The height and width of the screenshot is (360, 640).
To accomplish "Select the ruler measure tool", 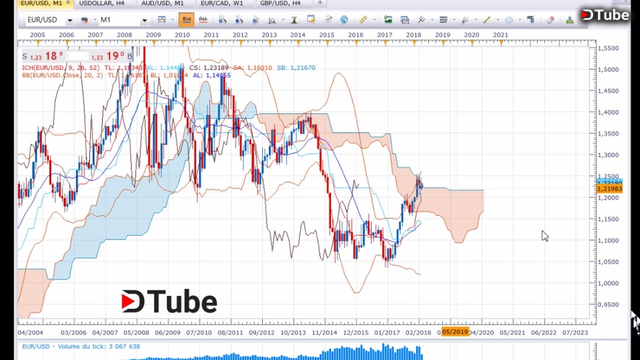I will tap(363, 19).
